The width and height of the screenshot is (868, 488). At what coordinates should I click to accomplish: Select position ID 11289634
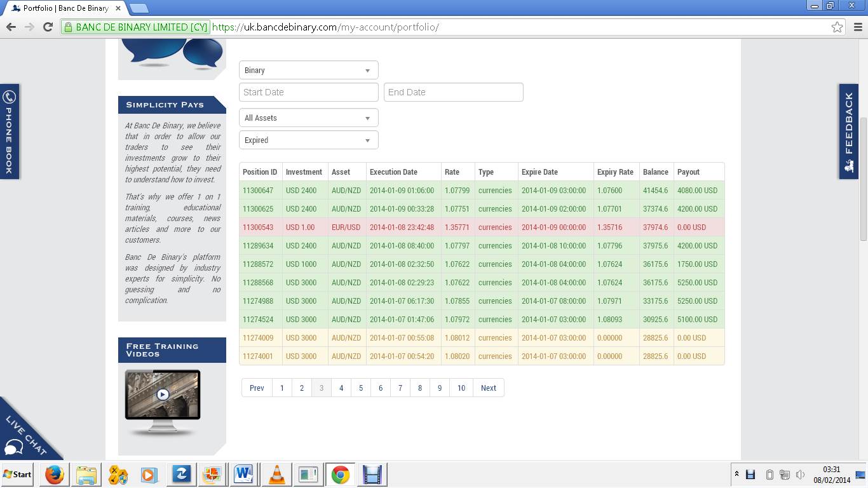[x=258, y=245]
